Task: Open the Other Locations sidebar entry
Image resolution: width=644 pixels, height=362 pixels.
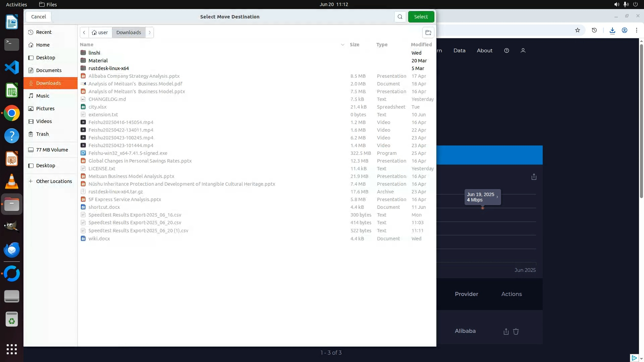Action: pos(54,181)
